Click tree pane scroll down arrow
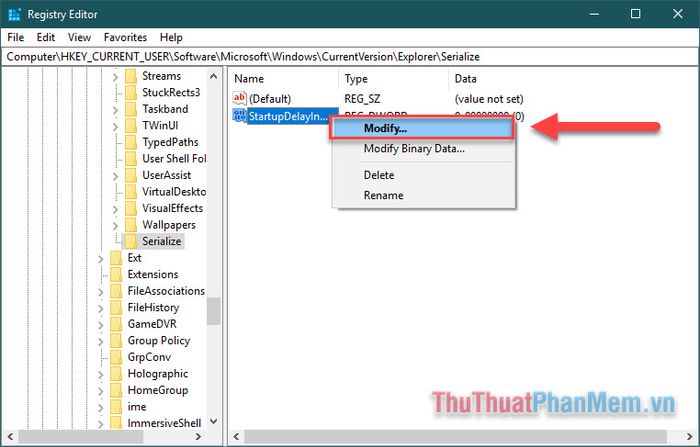The image size is (700, 447). click(x=214, y=422)
